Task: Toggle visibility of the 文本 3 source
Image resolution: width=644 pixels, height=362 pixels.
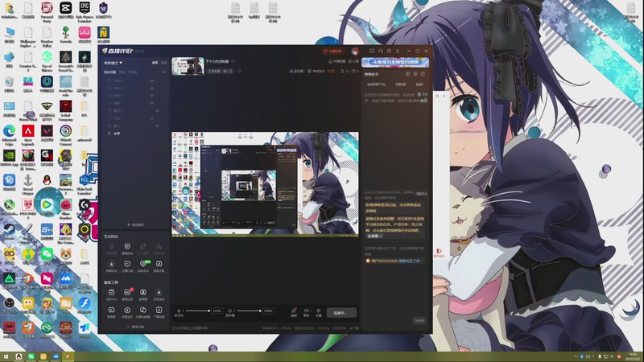Action: [152, 88]
